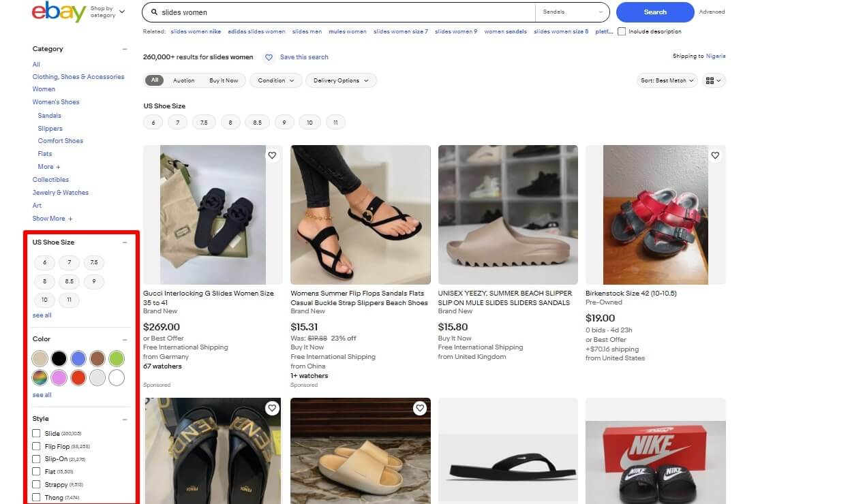This screenshot has height=504, width=863.
Task: Click the heart on the Birkenstock listing
Action: pos(715,155)
